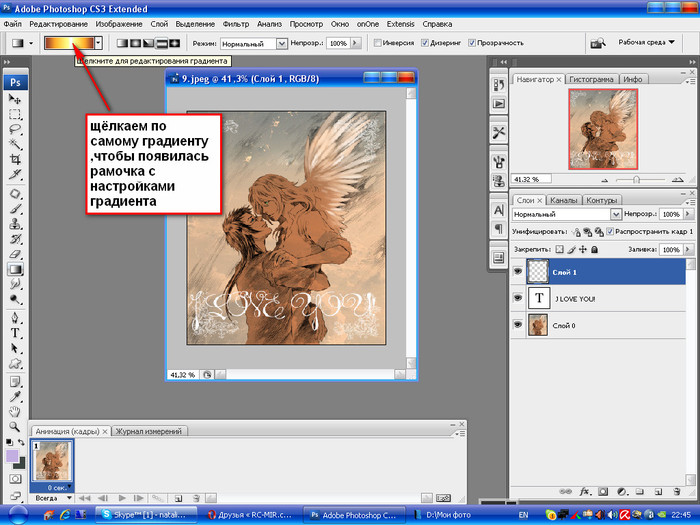Delete layer using trash icon in Layers panel

click(677, 492)
